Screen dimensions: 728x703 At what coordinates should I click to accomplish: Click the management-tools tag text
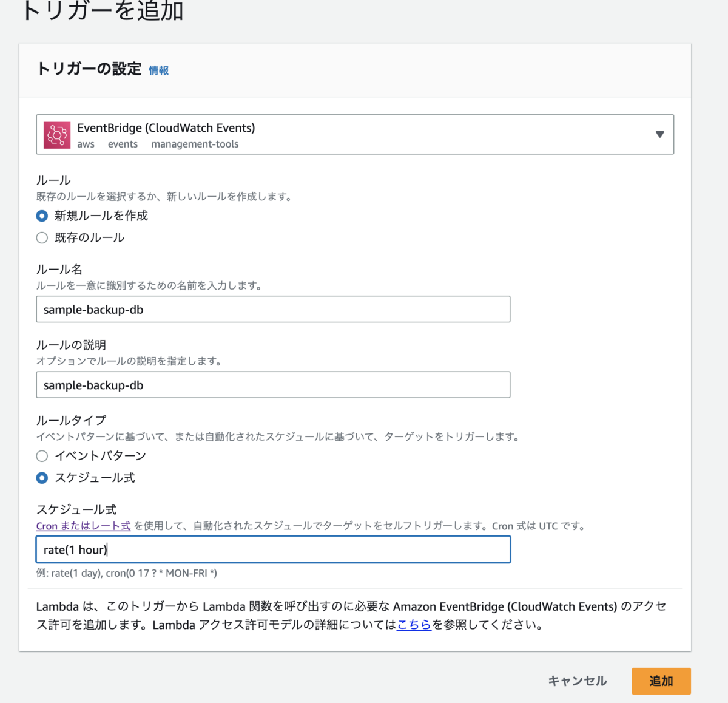point(195,144)
